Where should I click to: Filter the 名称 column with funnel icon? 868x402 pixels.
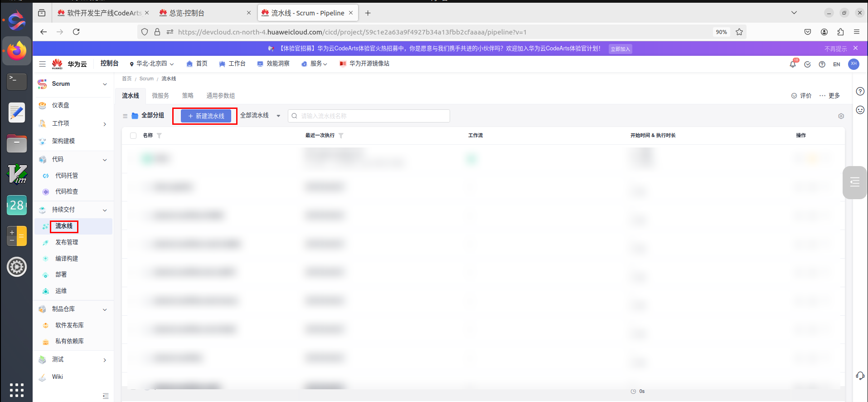tap(159, 136)
